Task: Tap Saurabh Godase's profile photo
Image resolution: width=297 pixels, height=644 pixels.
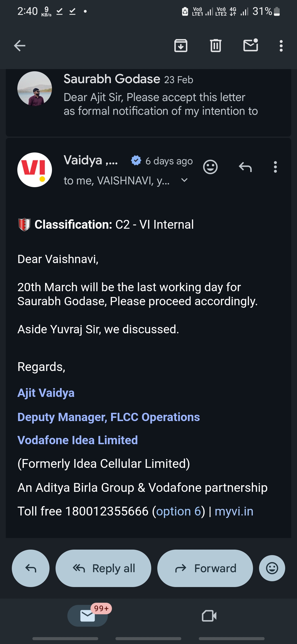Action: pos(35,89)
